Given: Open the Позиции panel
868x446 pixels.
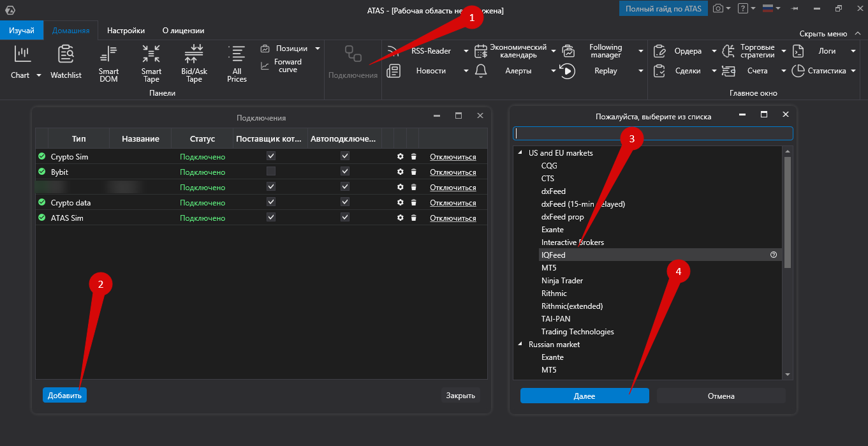Looking at the screenshot, I should click(284, 48).
